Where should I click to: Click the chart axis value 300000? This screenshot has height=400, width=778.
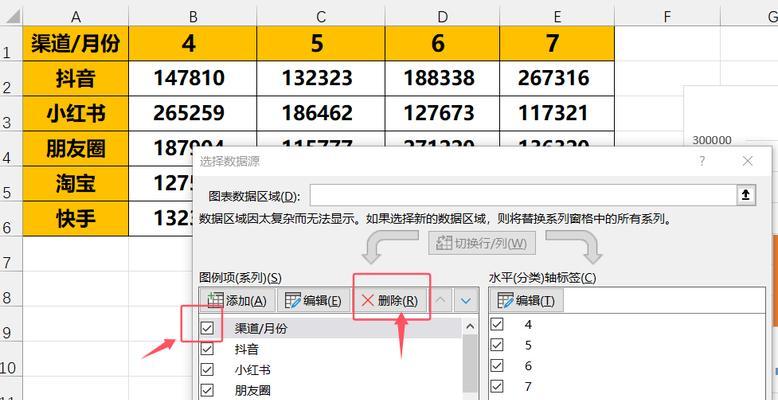(x=712, y=140)
